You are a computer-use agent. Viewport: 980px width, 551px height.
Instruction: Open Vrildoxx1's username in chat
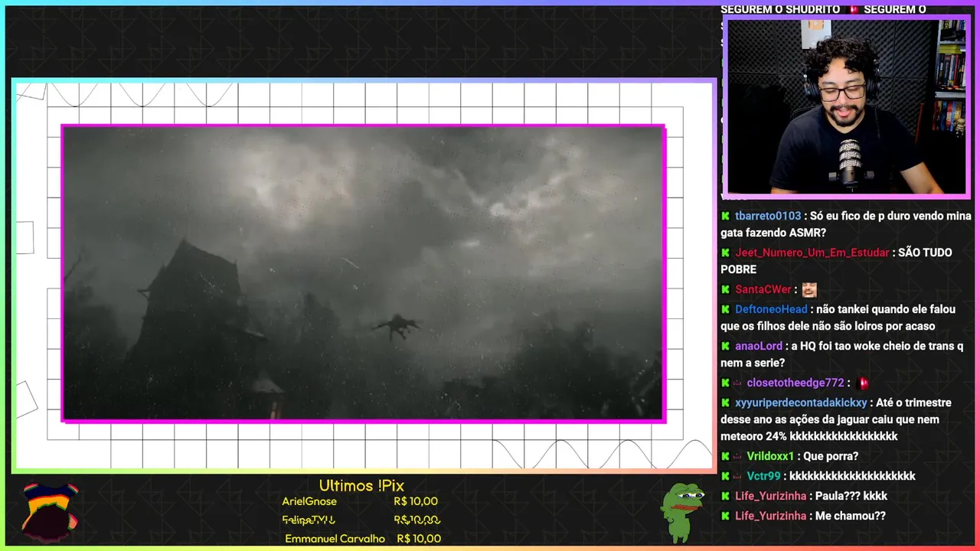coord(770,457)
